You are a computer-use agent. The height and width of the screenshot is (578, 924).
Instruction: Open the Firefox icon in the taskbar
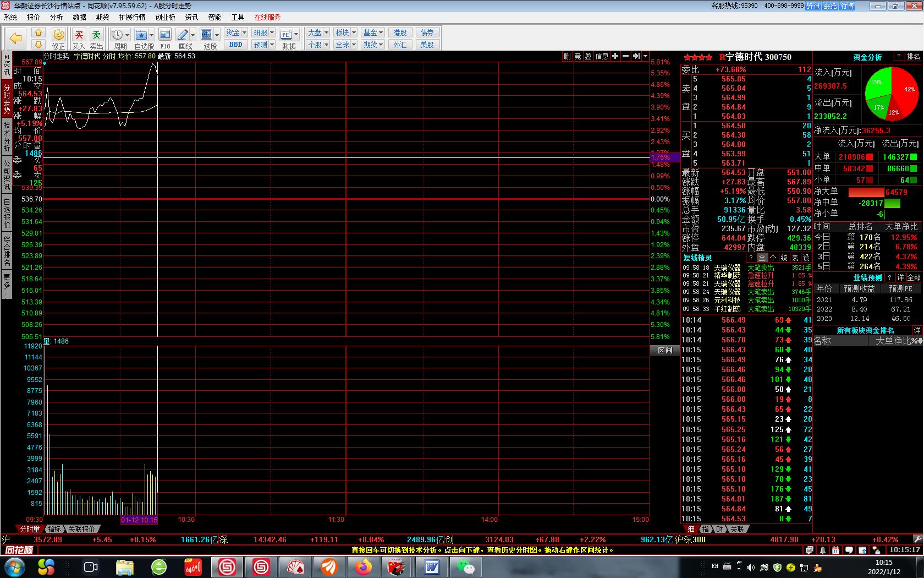point(363,566)
